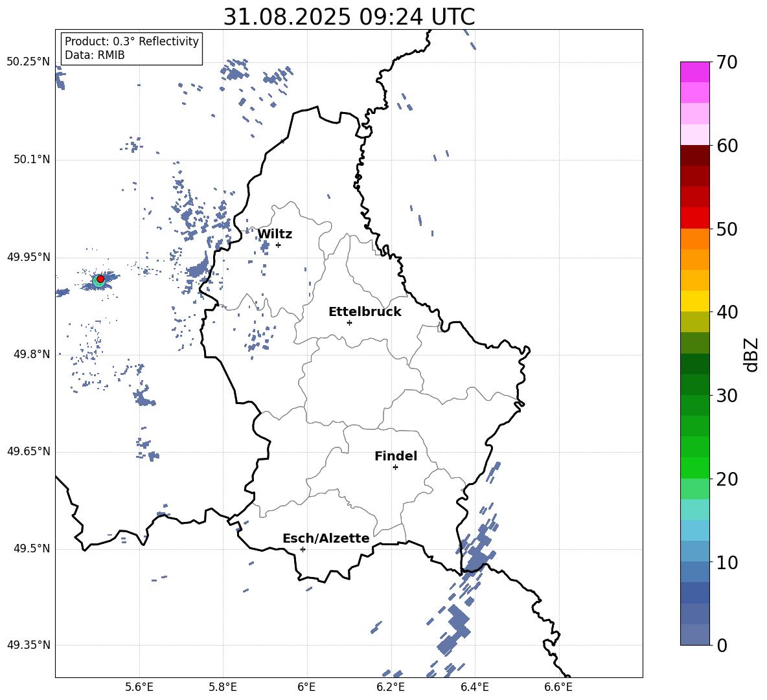The height and width of the screenshot is (700, 767).
Task: Pick the slate blue swatch at 0 dBZ
Action: [694, 635]
